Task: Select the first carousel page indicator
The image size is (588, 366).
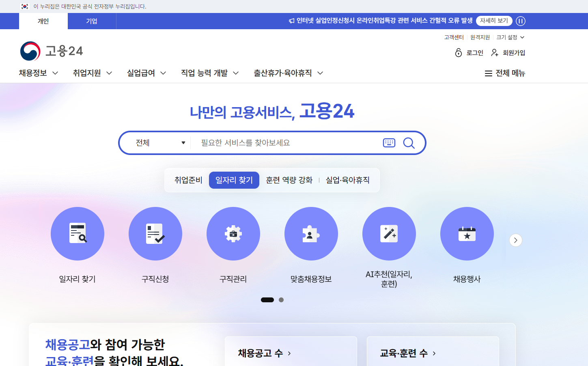Action: 267,300
